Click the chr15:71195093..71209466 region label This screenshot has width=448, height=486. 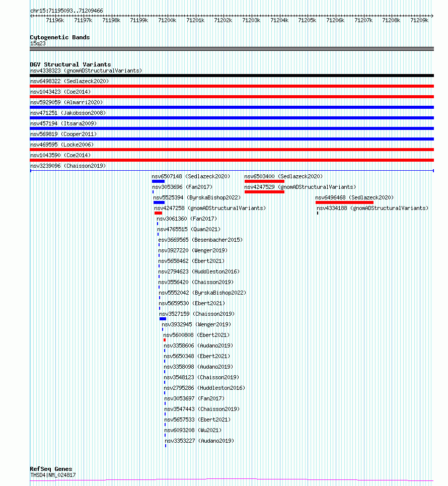click(66, 11)
